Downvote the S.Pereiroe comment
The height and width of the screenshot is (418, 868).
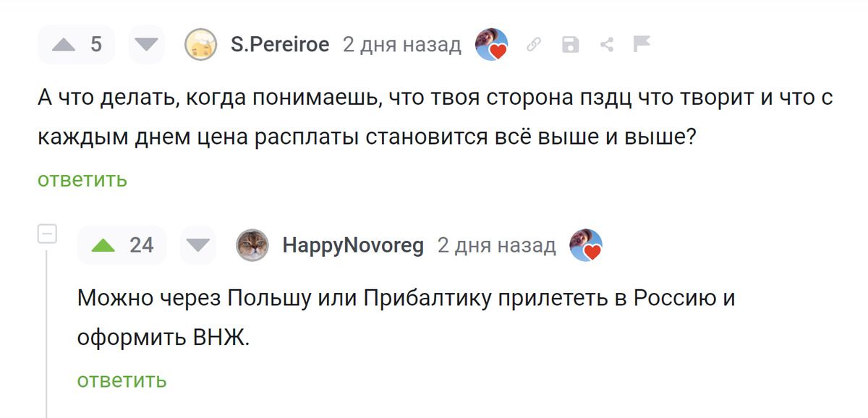click(x=147, y=45)
